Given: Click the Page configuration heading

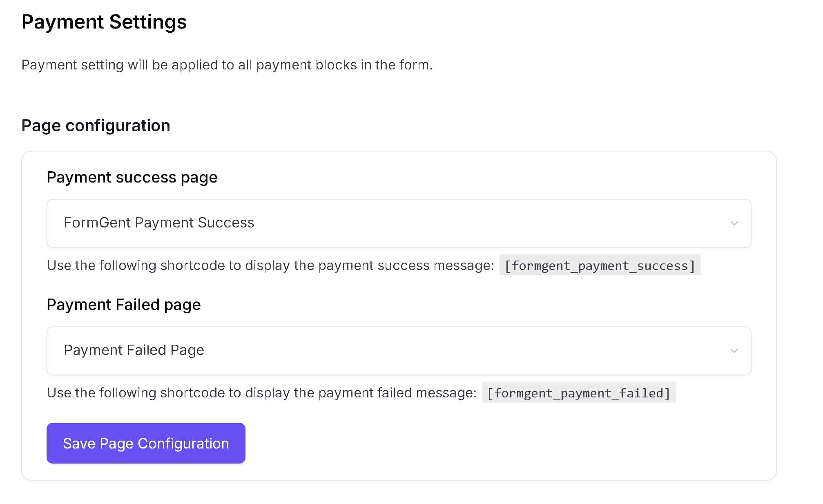Looking at the screenshot, I should point(96,125).
